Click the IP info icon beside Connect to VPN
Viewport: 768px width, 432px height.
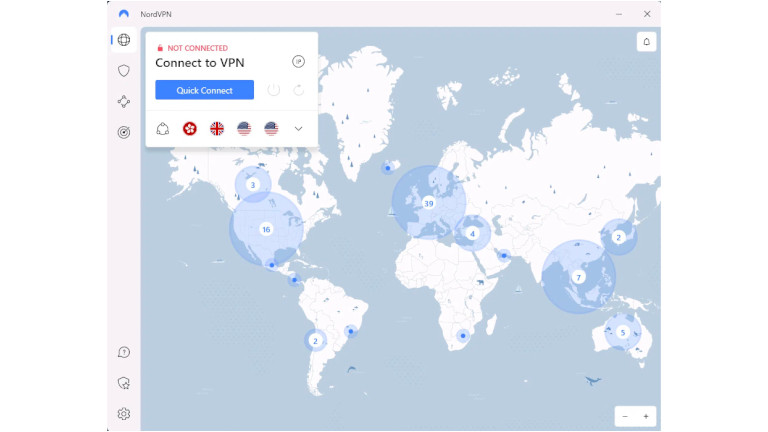pyautogui.click(x=298, y=62)
